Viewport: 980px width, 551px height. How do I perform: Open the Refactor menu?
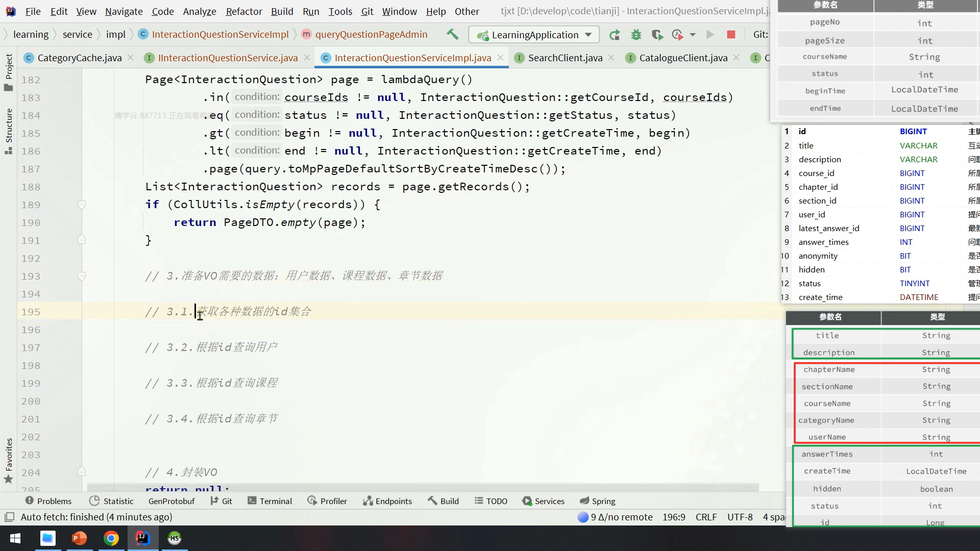[x=243, y=11]
